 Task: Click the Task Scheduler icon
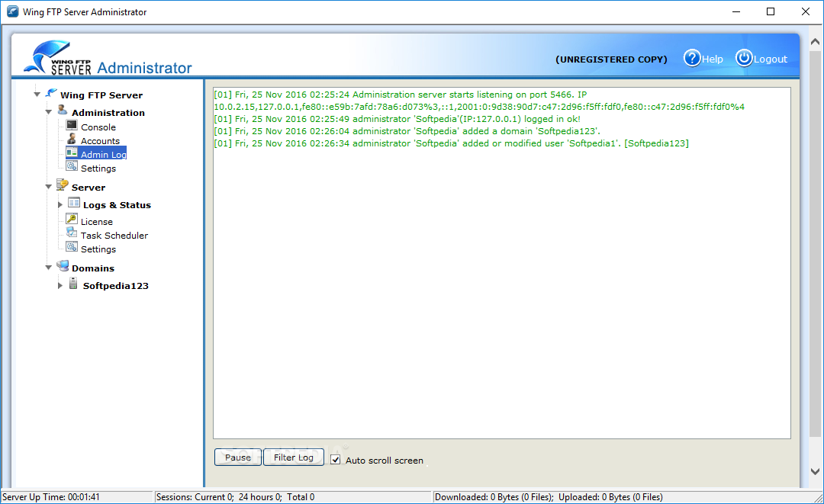pos(72,233)
